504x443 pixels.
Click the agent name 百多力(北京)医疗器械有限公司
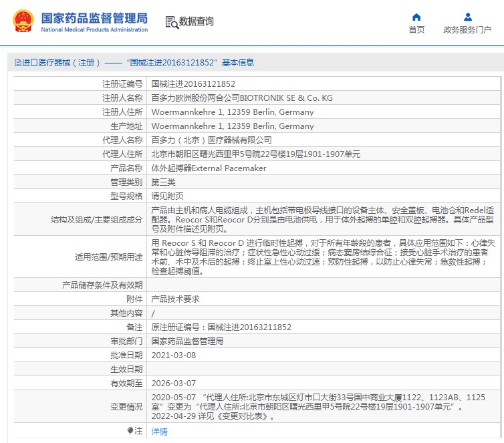(x=211, y=140)
